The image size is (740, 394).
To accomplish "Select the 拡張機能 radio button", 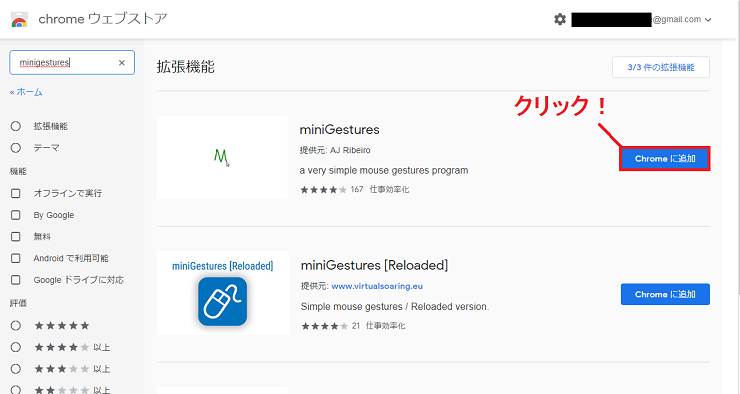I will point(16,126).
